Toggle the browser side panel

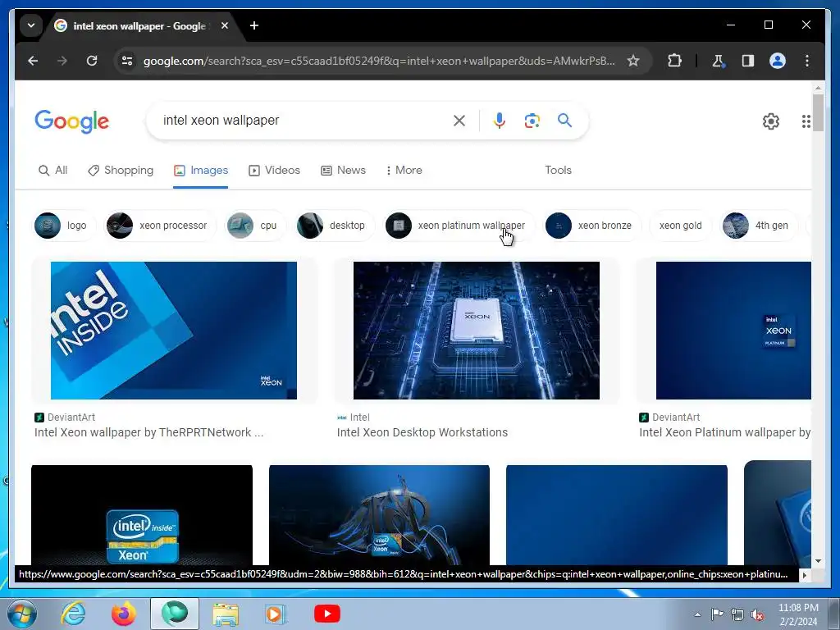pyautogui.click(x=748, y=61)
